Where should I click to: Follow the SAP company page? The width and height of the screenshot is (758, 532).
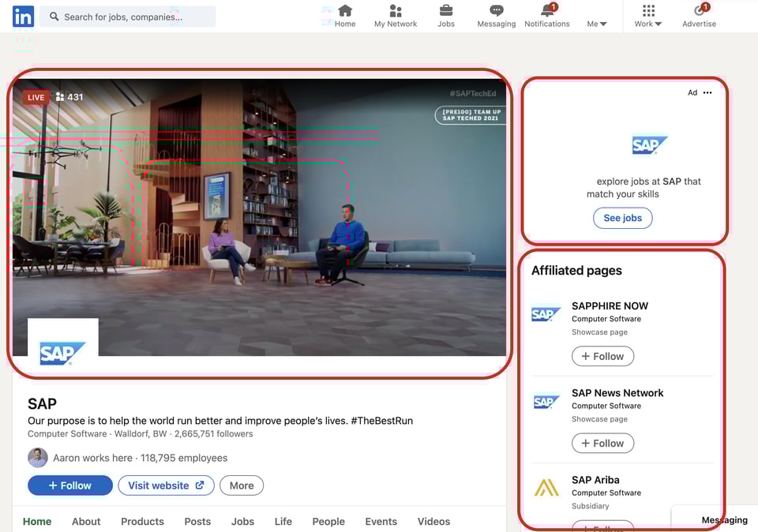(70, 485)
